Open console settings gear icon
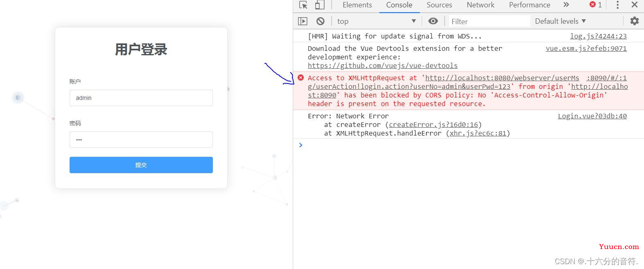 pyautogui.click(x=635, y=21)
